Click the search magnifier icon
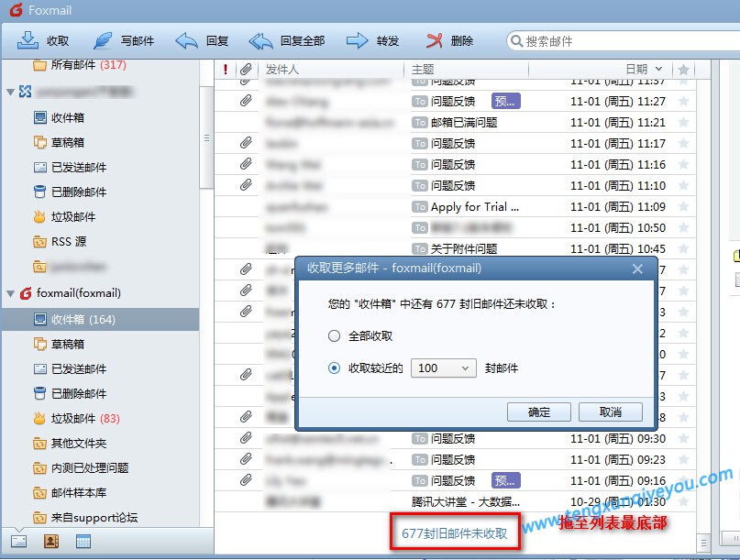 coord(517,41)
